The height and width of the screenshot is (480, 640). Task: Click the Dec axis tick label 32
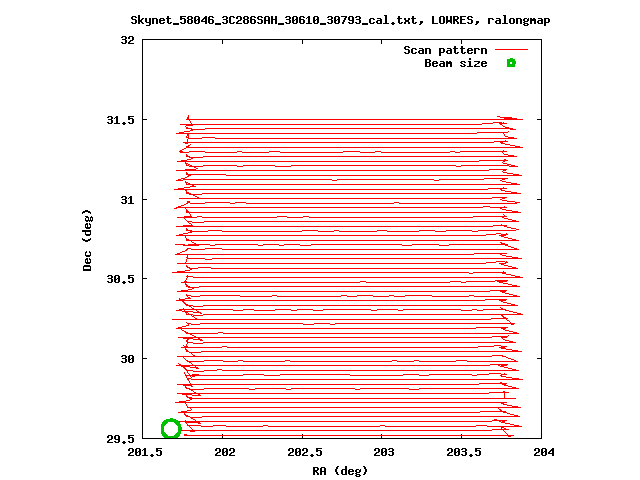127,40
